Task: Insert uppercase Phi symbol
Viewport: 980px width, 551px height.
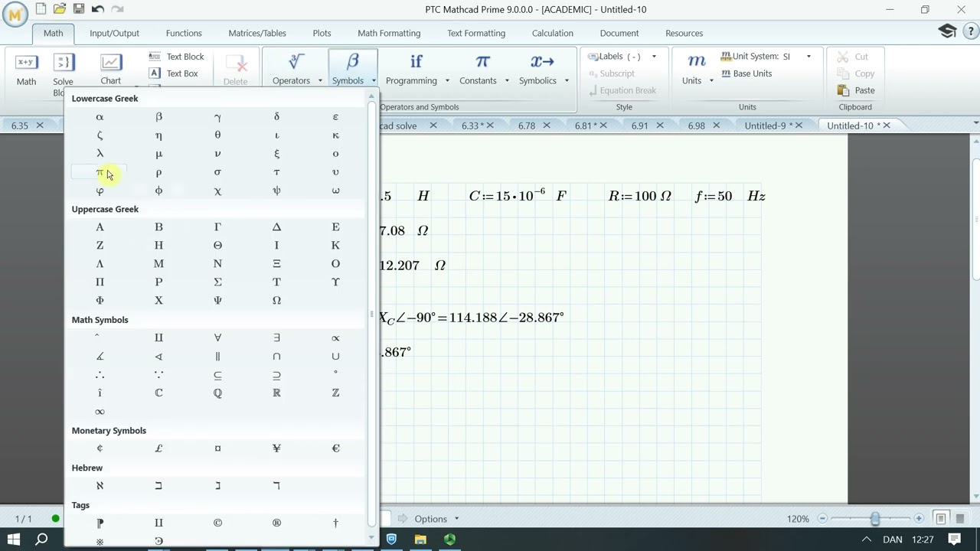Action: (x=100, y=301)
